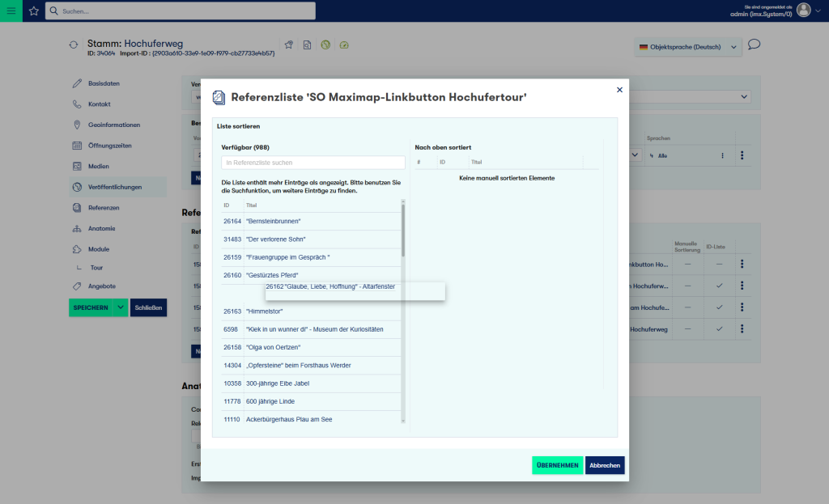Open the hamburger main menu
Image resolution: width=829 pixels, height=504 pixels.
pos(11,11)
